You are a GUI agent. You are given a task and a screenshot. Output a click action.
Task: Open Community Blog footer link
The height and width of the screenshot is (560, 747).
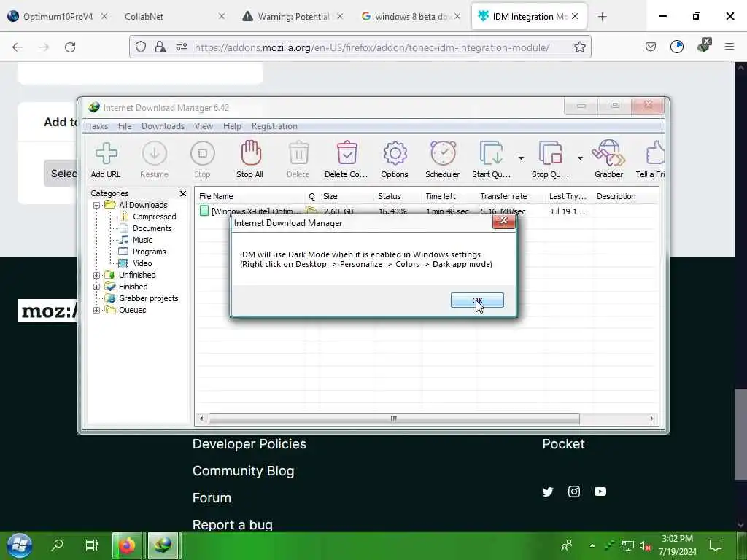pos(244,471)
